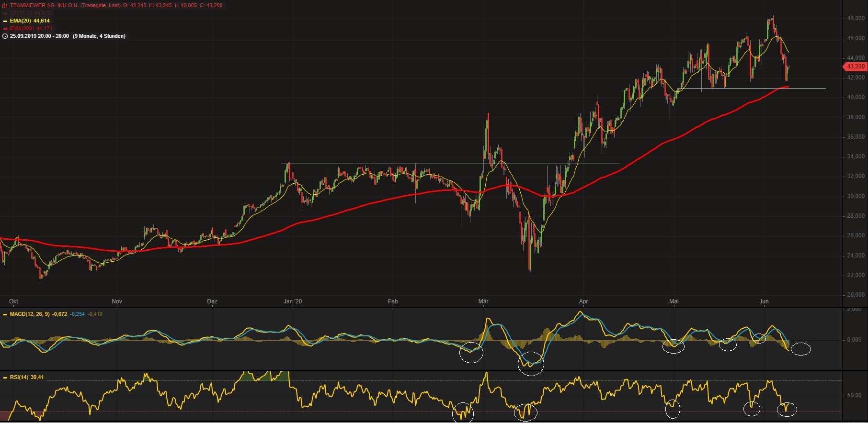Click the 48,000 price axis label
The height and width of the screenshot is (423, 868).
[x=856, y=18]
